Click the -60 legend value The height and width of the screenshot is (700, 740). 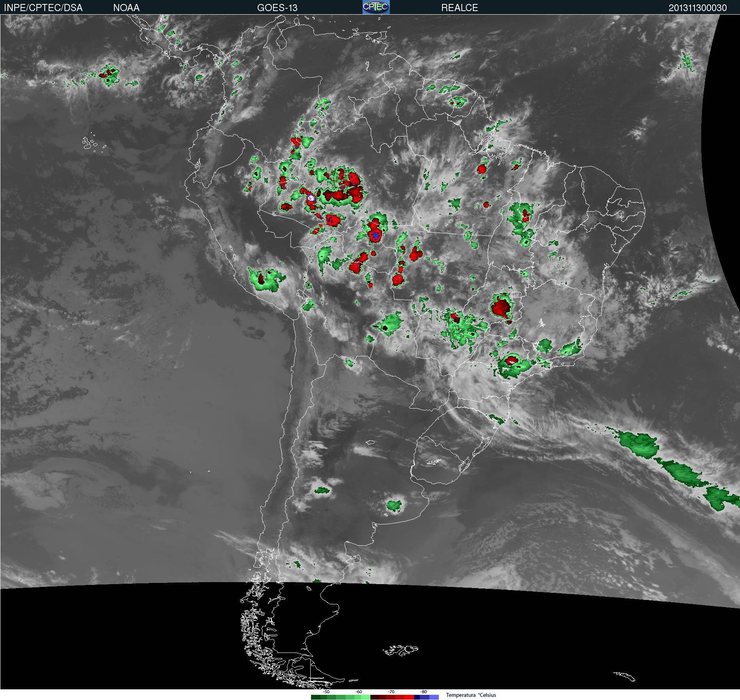359,692
